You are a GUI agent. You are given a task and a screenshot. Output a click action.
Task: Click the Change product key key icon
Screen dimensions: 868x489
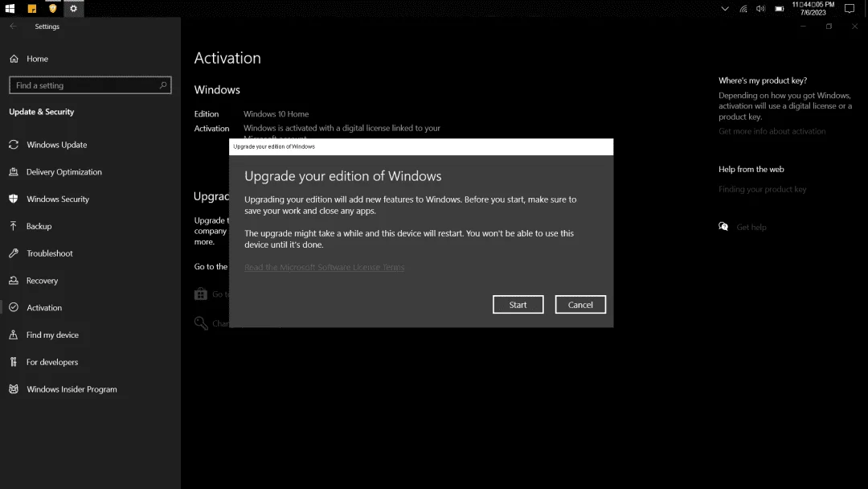tap(200, 323)
